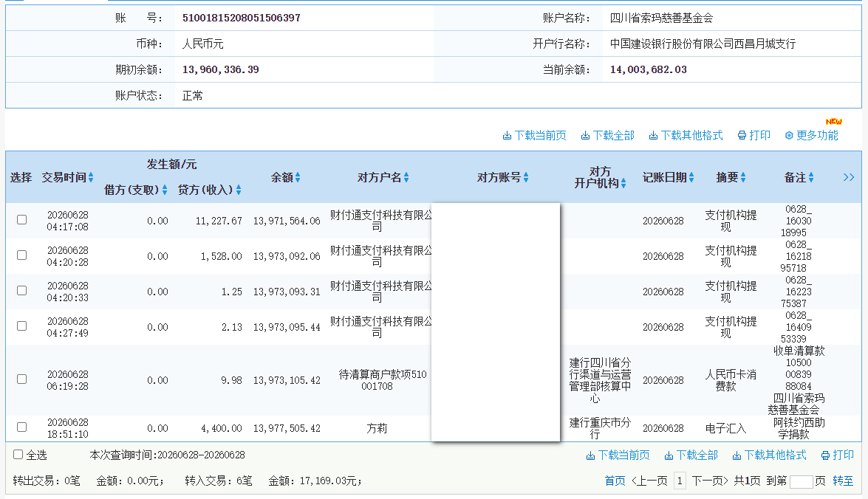Sort by 借方(支取) column arrows
This screenshot has width=868, height=499.
(x=165, y=190)
